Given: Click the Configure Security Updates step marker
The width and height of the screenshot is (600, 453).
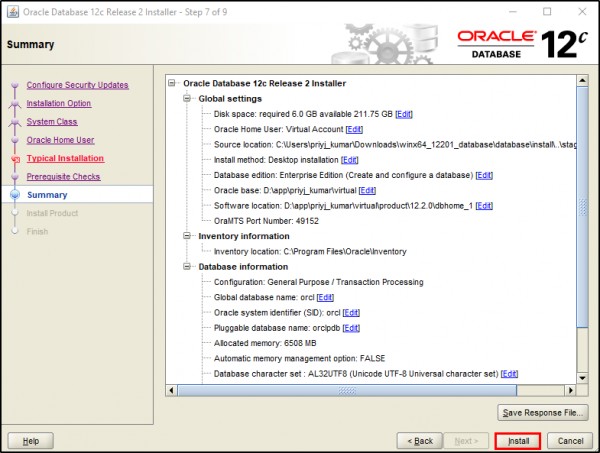Looking at the screenshot, I should [15, 85].
